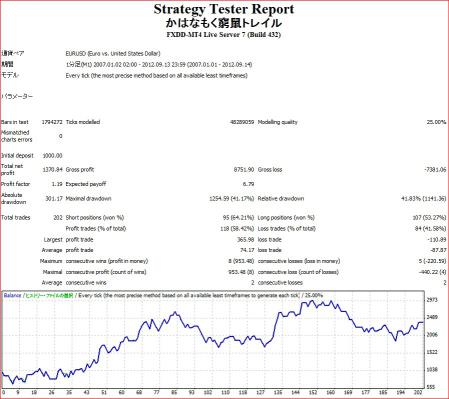This screenshot has width=449, height=399.
Task: Click the Strategy Tester Report title
Action: [x=224, y=9]
